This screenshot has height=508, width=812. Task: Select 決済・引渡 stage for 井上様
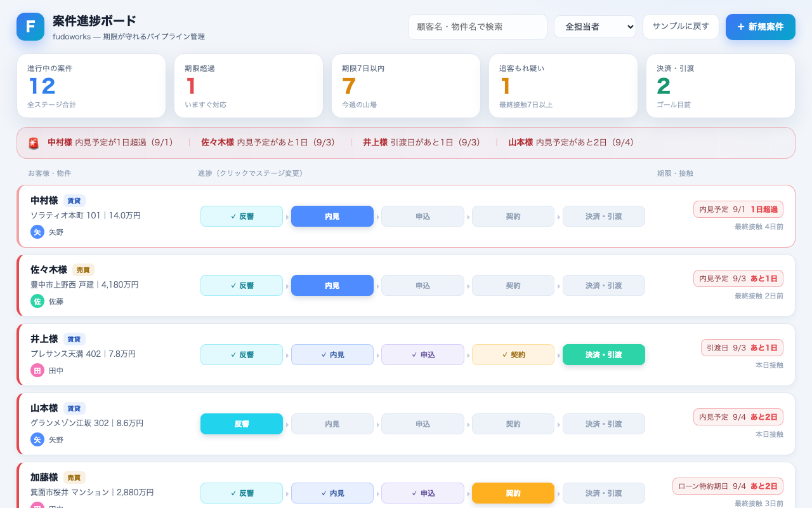pyautogui.click(x=604, y=355)
